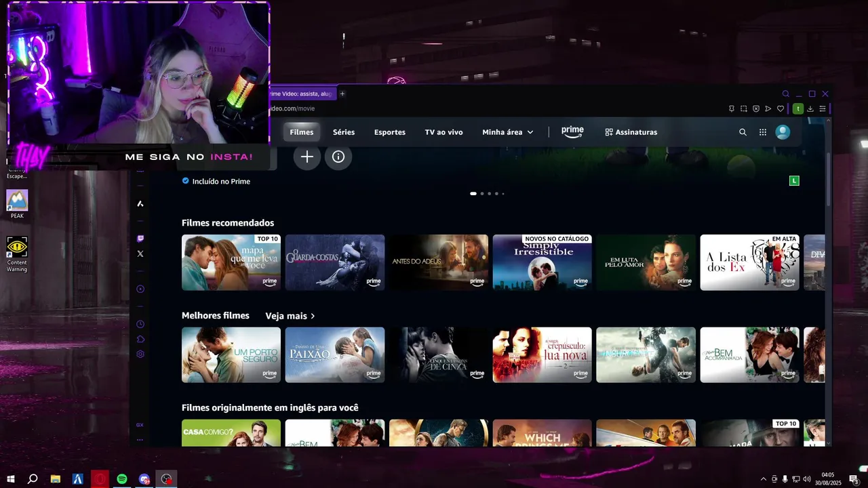The width and height of the screenshot is (868, 488).
Task: Open browser downloads icon
Action: click(x=810, y=108)
